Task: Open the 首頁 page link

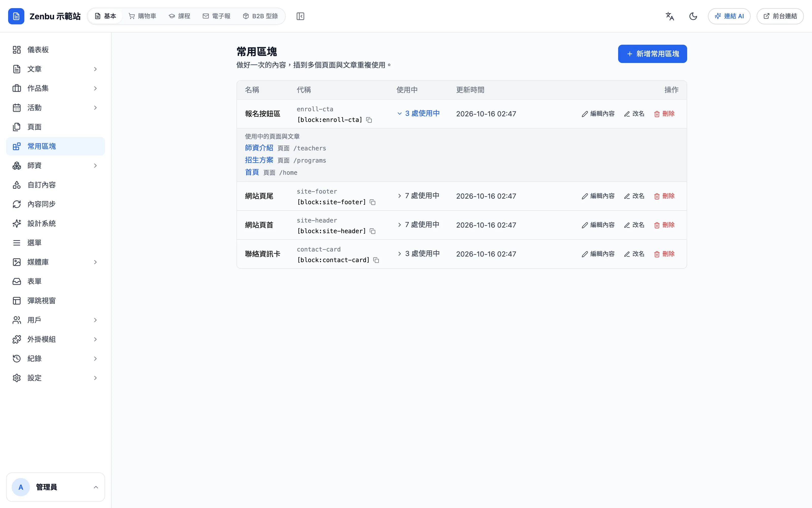Action: (252, 172)
